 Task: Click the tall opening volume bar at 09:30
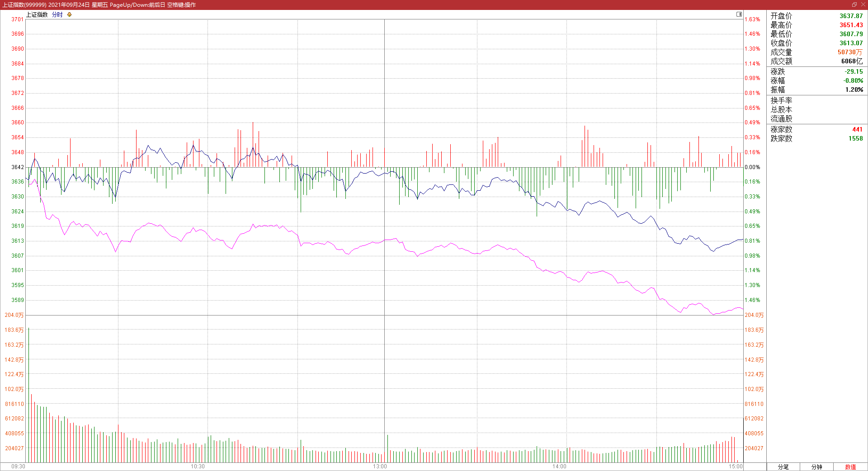coord(28,395)
